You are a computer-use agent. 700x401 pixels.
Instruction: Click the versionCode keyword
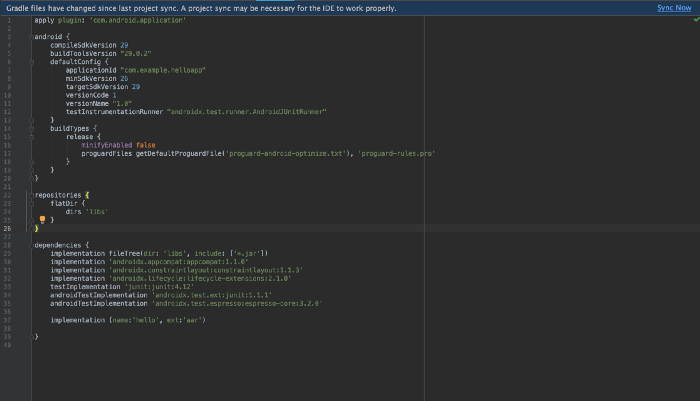click(x=87, y=95)
